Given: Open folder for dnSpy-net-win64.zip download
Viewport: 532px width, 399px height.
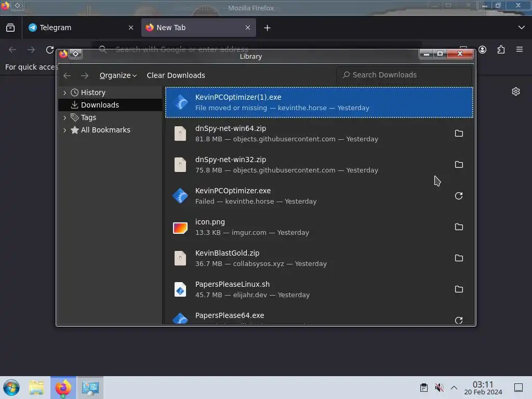Looking at the screenshot, I should point(459,134).
